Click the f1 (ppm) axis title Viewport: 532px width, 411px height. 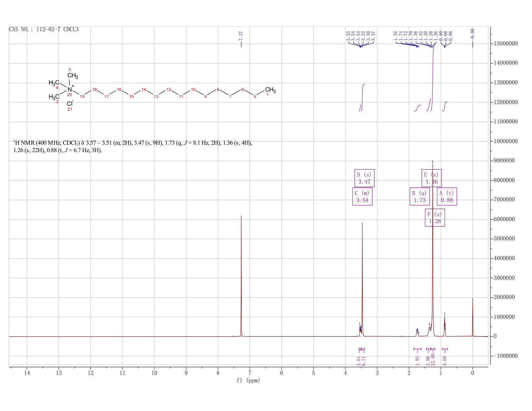[248, 380]
